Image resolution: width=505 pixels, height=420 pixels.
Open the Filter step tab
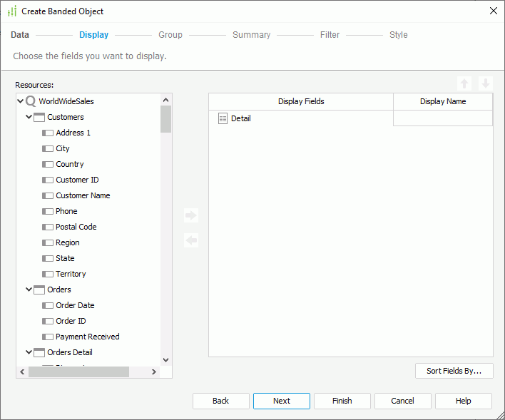click(330, 35)
